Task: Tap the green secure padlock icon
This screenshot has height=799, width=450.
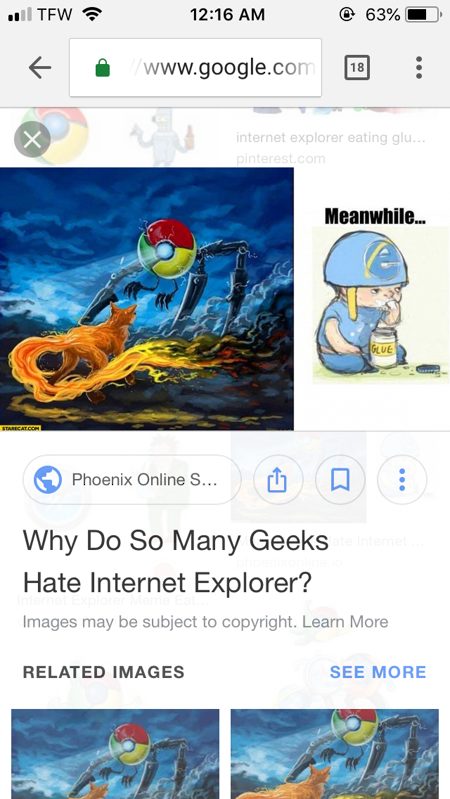Action: pyautogui.click(x=102, y=67)
